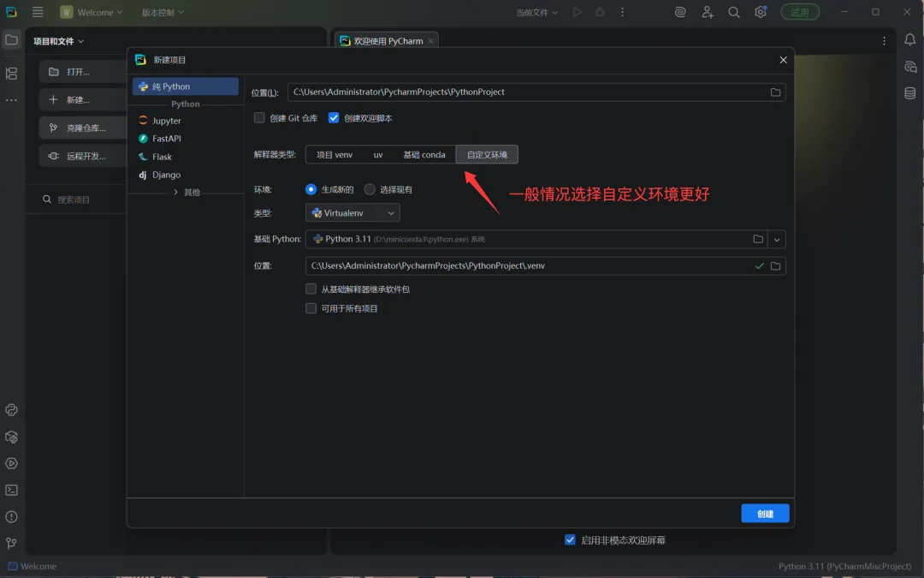
Task: Browse for project location folder icon
Action: pyautogui.click(x=775, y=92)
